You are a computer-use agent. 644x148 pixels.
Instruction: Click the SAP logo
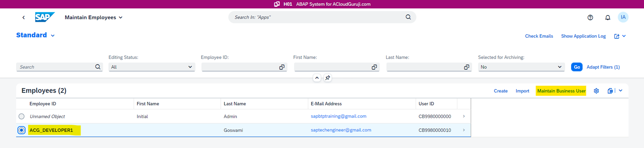(x=44, y=17)
